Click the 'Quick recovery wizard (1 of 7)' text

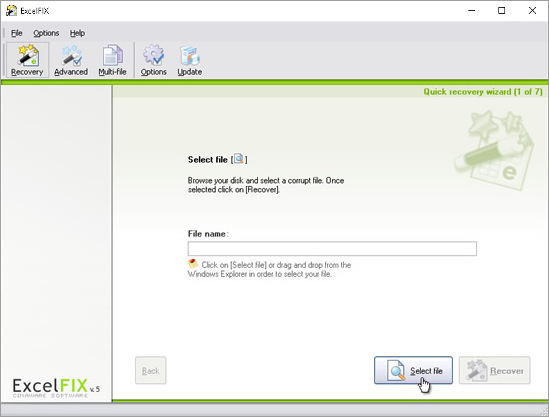(x=482, y=92)
